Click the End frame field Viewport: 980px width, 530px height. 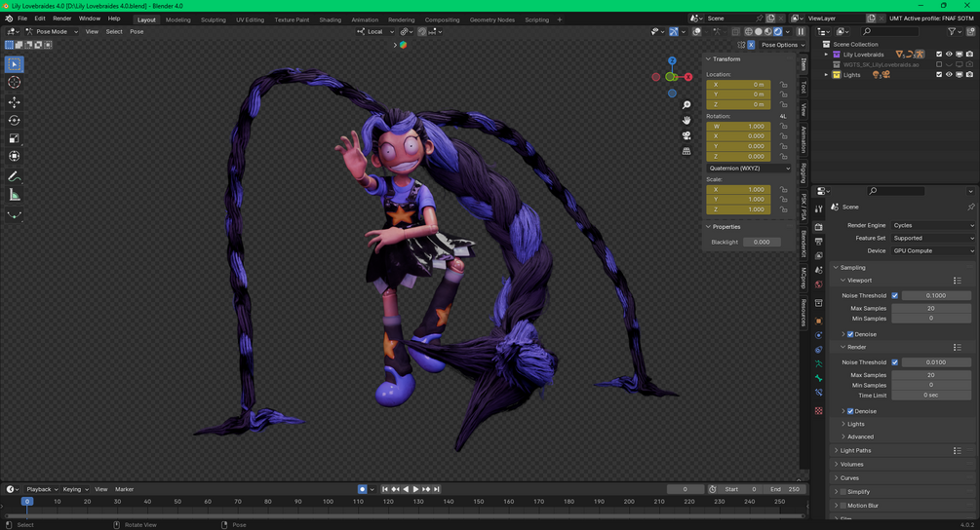click(x=784, y=489)
